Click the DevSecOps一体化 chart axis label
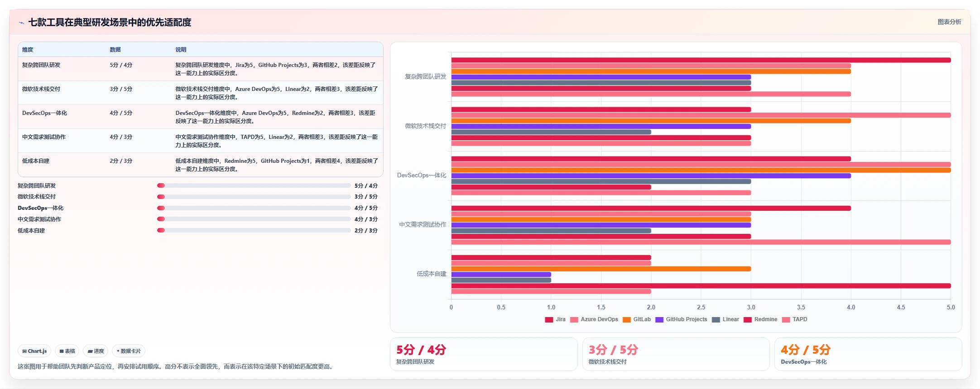Screen dimensions: 980x389 click(x=422, y=176)
